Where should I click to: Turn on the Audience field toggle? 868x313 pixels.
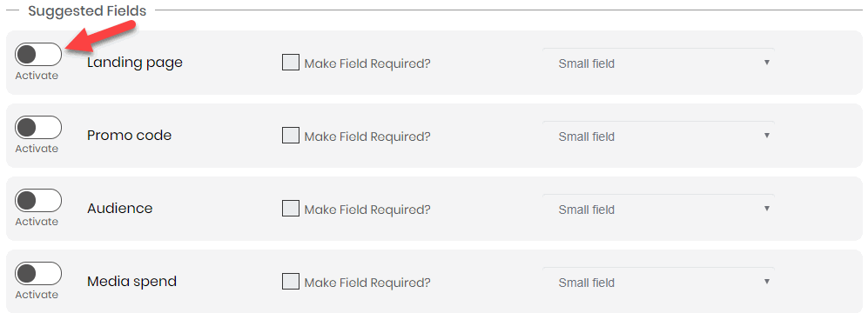click(x=38, y=200)
